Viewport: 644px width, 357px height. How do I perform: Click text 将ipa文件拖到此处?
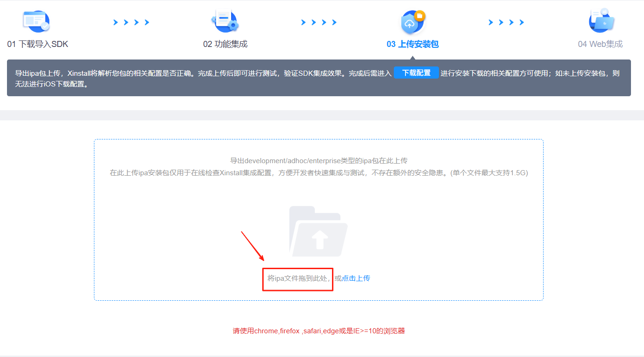pos(298,278)
